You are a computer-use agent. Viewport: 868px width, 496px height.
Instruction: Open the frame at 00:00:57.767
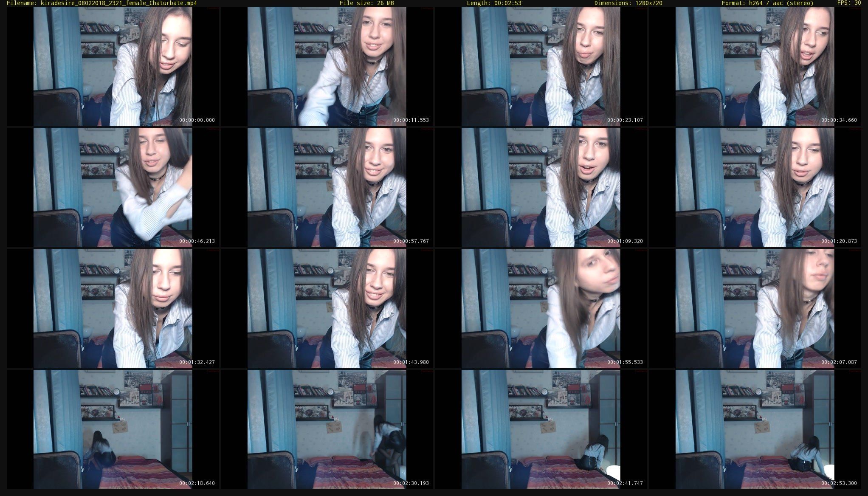coord(327,187)
